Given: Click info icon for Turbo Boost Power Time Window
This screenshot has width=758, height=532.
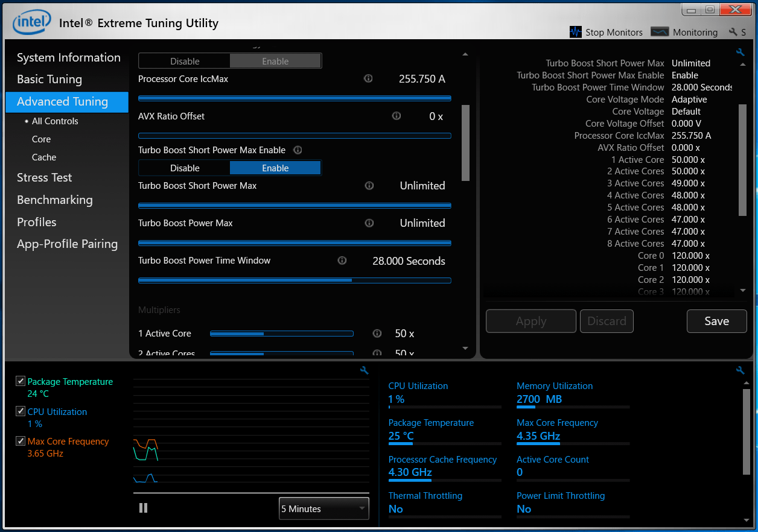Looking at the screenshot, I should (x=342, y=261).
